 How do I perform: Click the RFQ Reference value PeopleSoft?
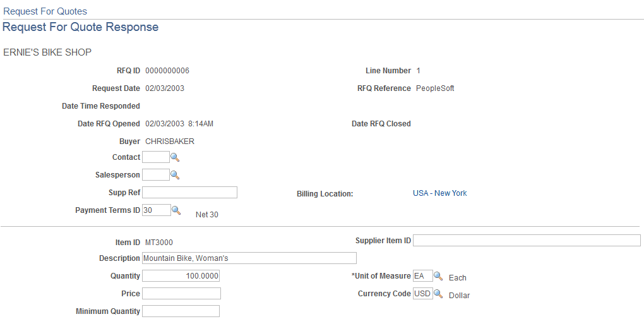pos(436,88)
